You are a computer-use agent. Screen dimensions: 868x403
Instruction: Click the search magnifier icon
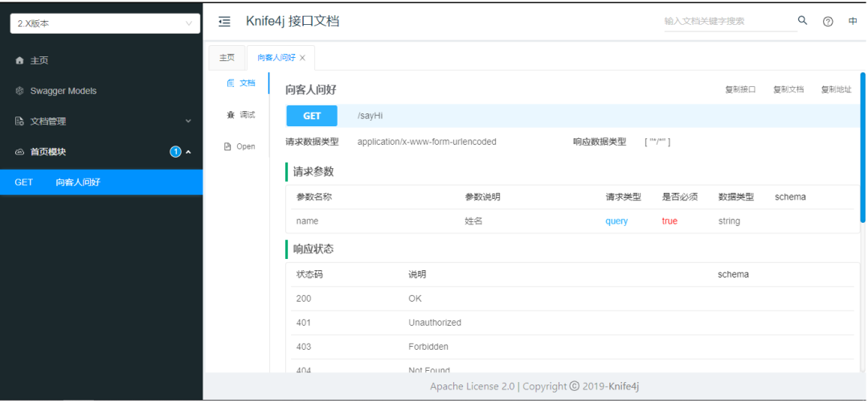(x=802, y=20)
